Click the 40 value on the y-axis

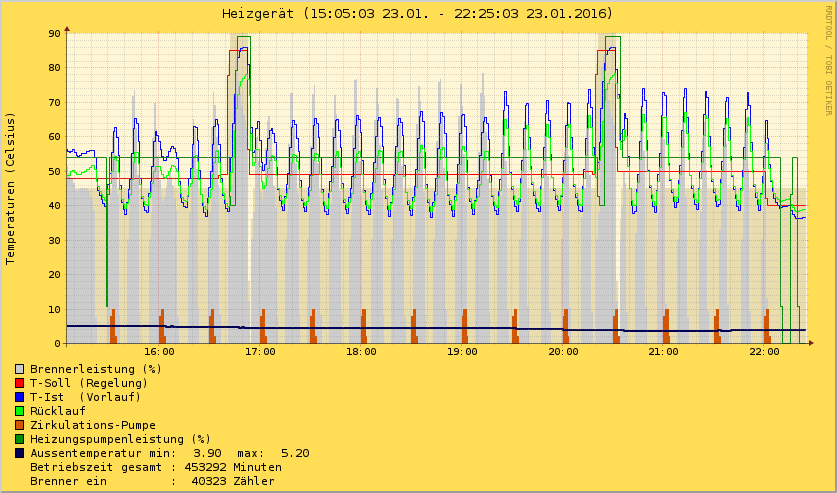pyautogui.click(x=54, y=205)
